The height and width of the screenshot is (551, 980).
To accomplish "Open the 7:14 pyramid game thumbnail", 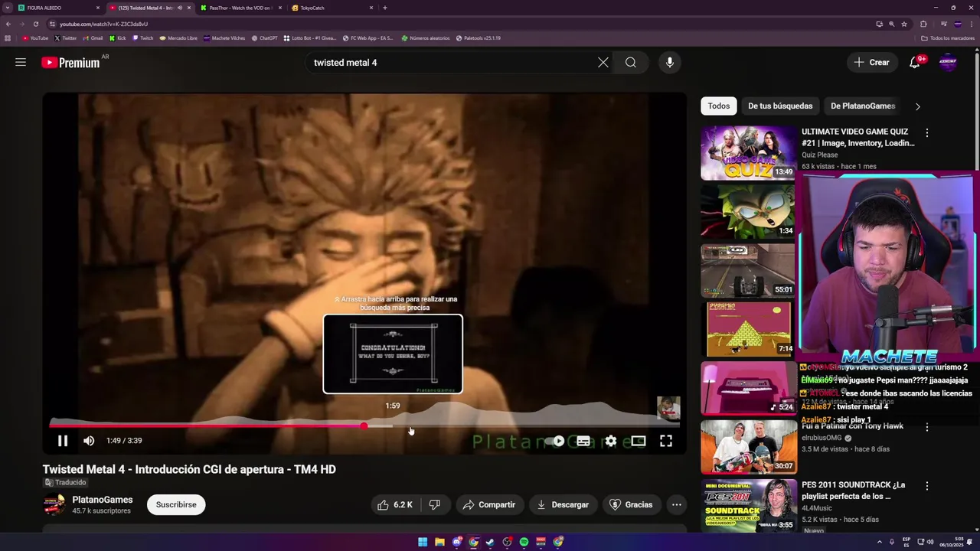I will pyautogui.click(x=748, y=330).
